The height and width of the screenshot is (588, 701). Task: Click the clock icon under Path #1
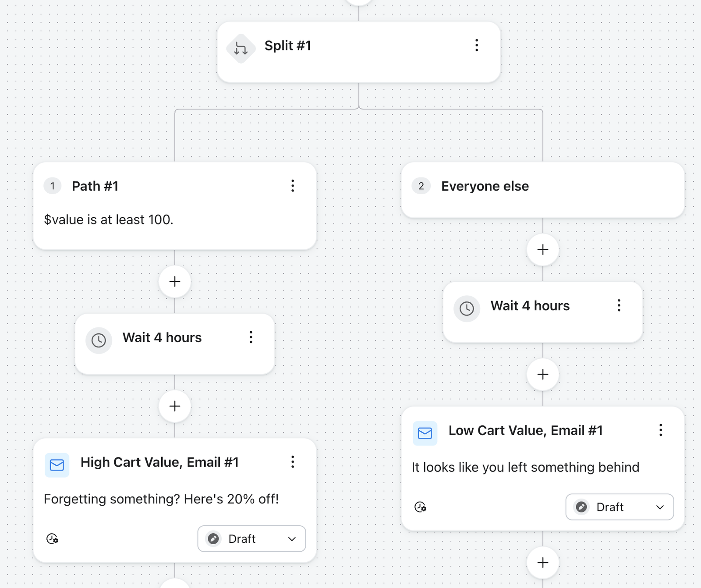[99, 340]
